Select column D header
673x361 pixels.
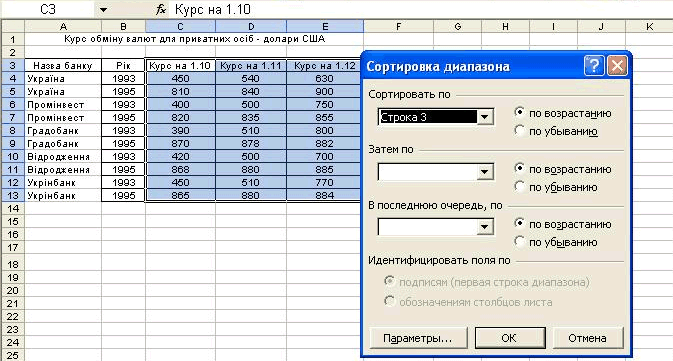pyautogui.click(x=251, y=27)
